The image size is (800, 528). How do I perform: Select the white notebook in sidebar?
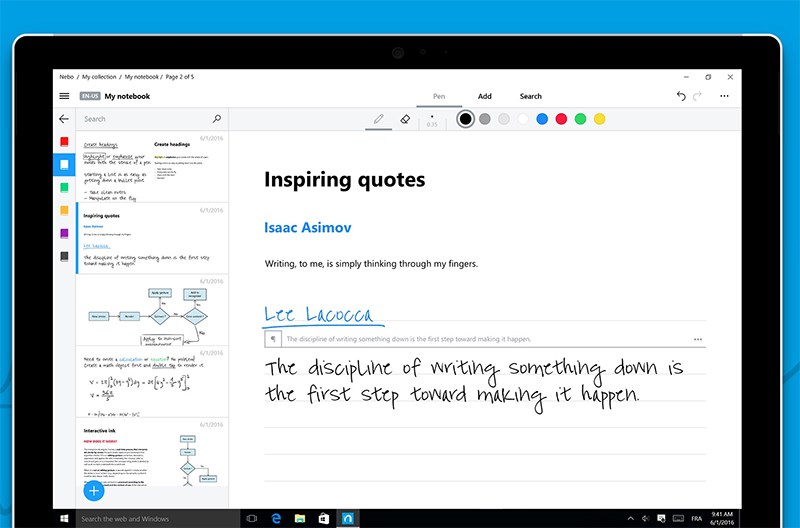(64, 164)
